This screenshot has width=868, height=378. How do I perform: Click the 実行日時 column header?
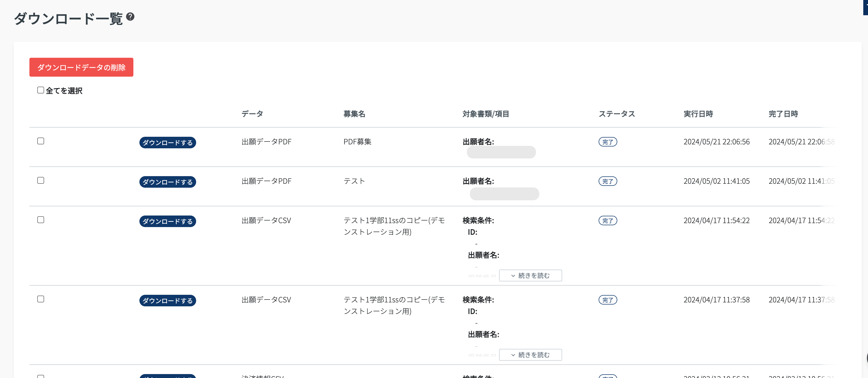point(698,114)
